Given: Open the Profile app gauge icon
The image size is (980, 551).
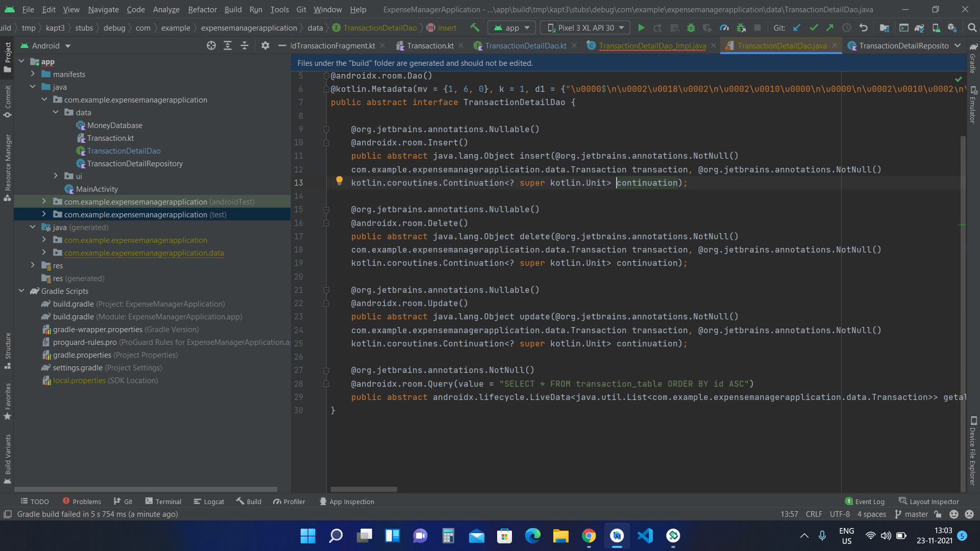Looking at the screenshot, I should point(724,28).
